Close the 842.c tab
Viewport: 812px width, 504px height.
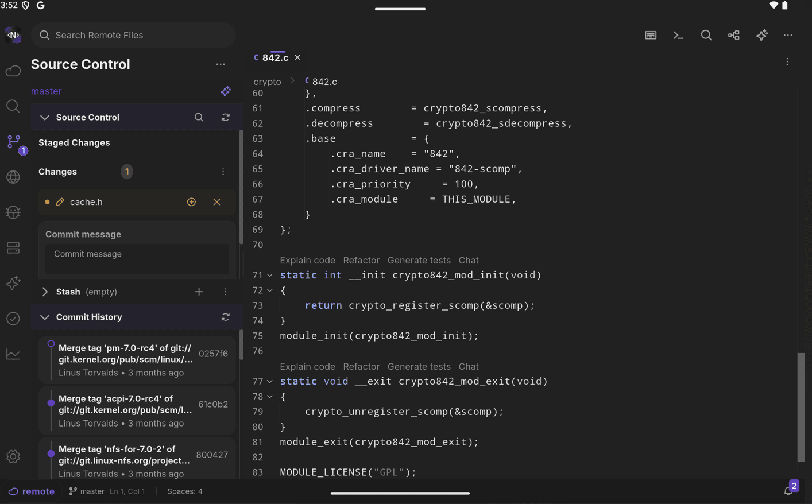coord(297,57)
